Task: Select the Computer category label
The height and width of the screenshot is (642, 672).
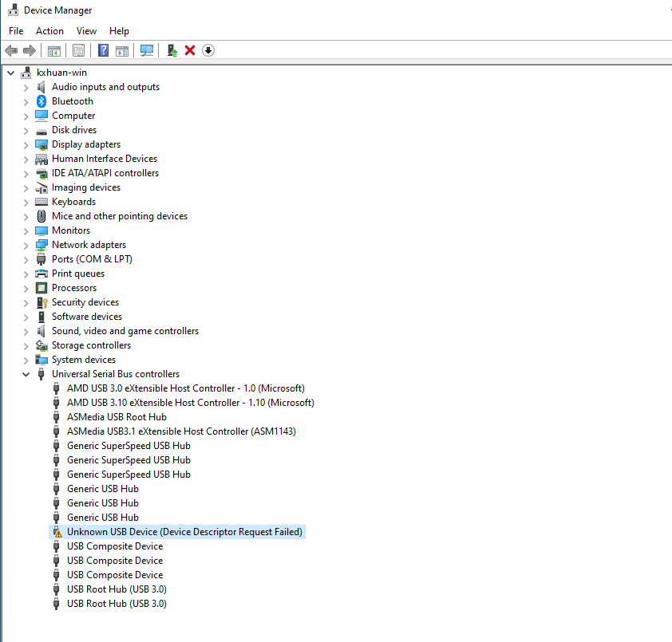Action: pos(73,116)
